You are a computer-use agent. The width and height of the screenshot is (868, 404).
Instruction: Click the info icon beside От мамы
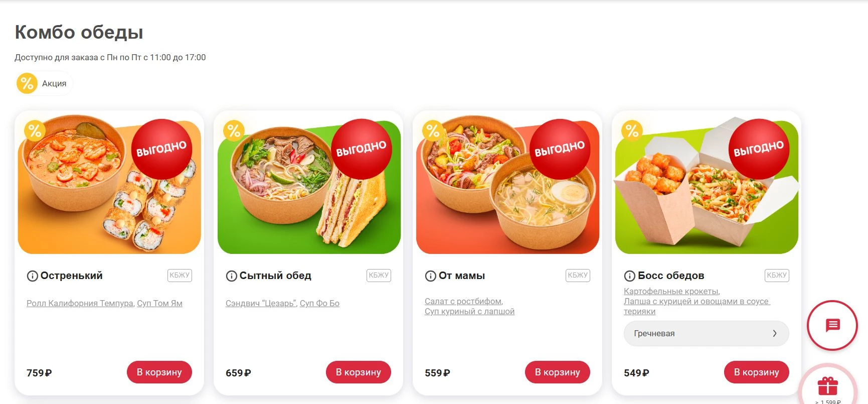tap(430, 276)
